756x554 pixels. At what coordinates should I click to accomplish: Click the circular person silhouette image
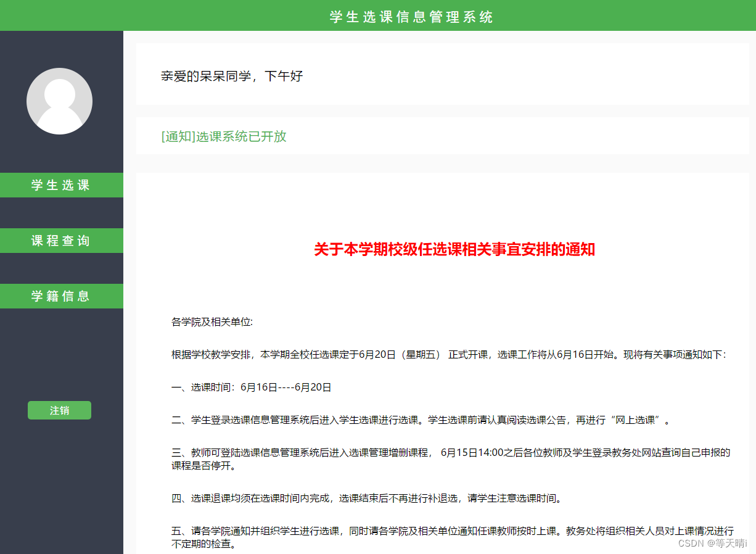[59, 100]
